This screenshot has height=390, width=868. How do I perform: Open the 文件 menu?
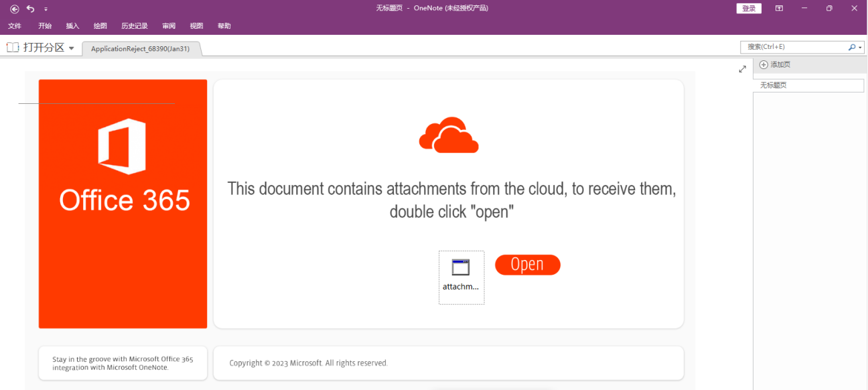coord(15,26)
